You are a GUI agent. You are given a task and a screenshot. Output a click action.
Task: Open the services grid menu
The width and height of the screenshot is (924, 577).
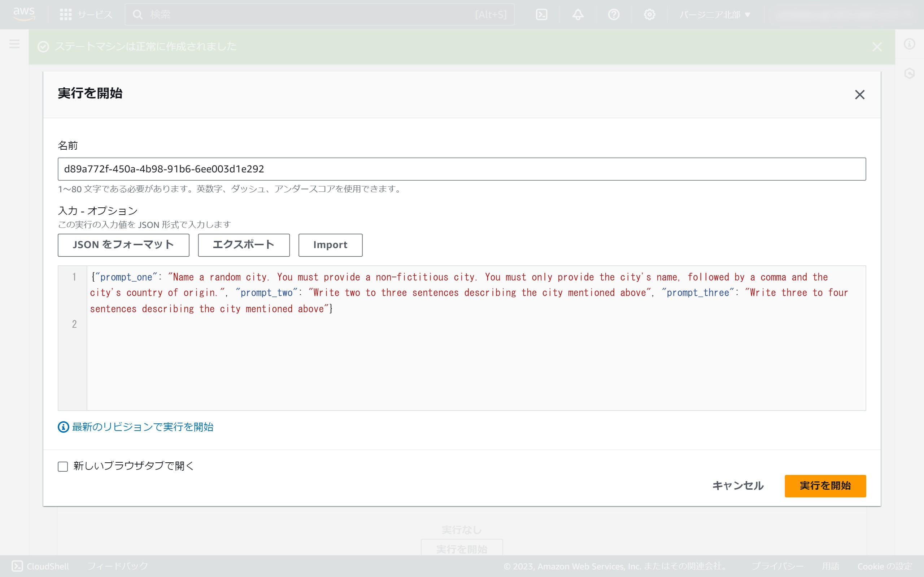66,14
